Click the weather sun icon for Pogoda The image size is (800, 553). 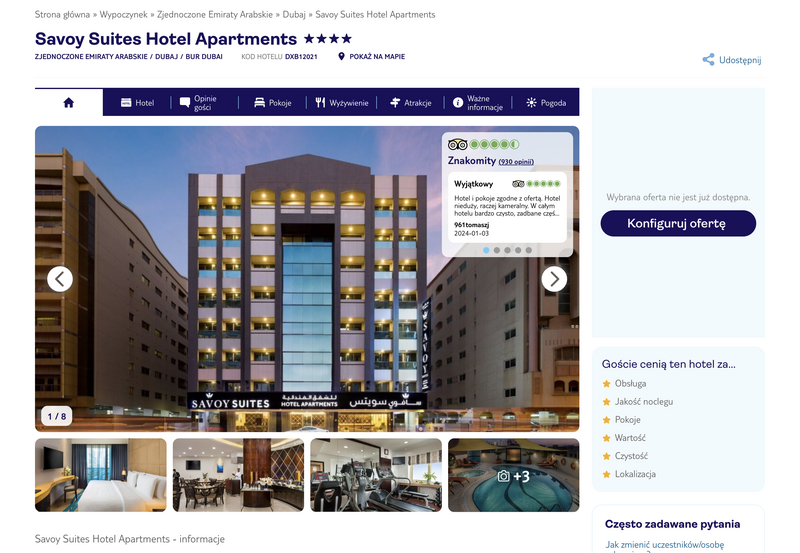531,103
